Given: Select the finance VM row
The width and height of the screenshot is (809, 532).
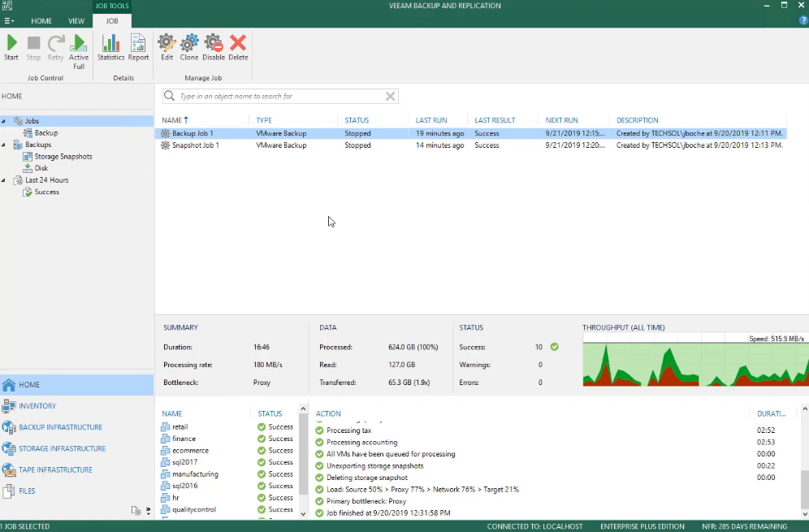Looking at the screenshot, I should [227, 439].
